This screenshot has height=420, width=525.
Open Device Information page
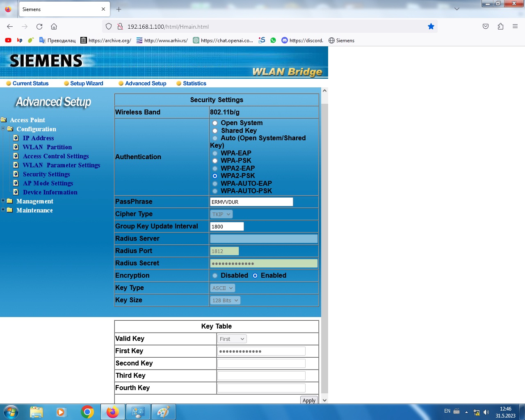[50, 192]
